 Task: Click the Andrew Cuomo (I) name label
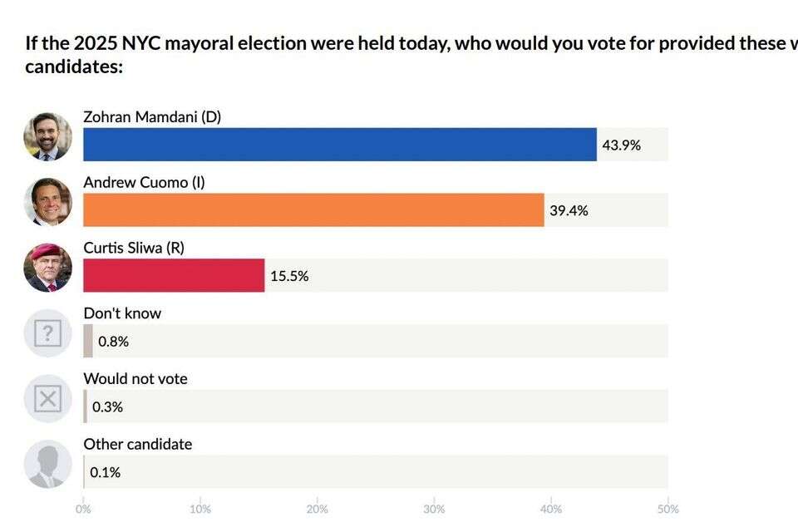[x=144, y=182]
